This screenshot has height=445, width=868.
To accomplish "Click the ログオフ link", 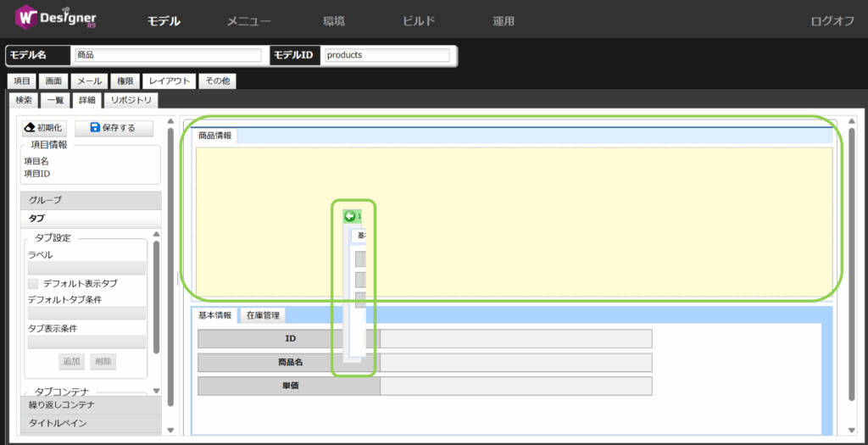I will coord(832,21).
